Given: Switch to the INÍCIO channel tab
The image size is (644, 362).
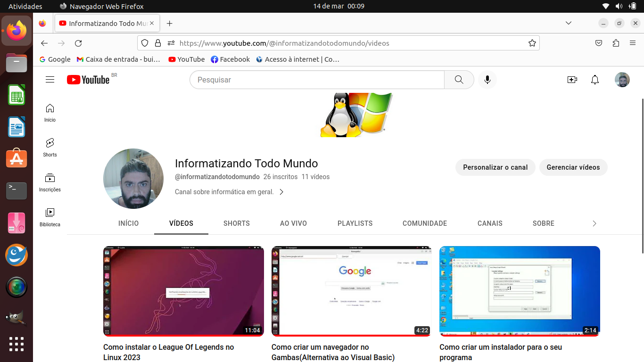Looking at the screenshot, I should [x=129, y=223].
